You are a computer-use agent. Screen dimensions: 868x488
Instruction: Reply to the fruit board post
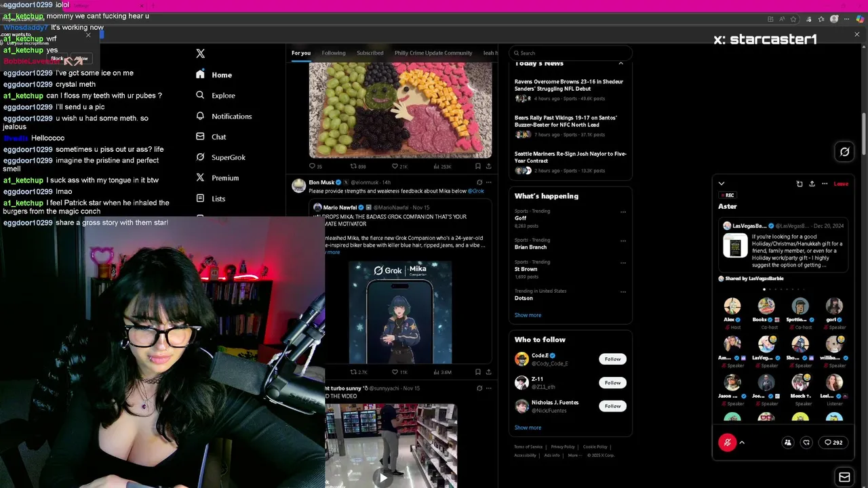click(x=315, y=166)
